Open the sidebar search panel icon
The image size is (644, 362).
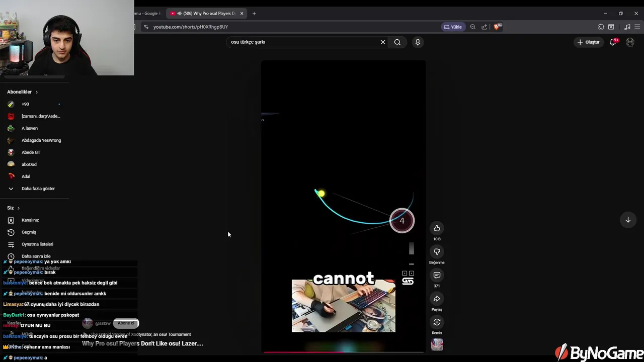pyautogui.click(x=611, y=27)
